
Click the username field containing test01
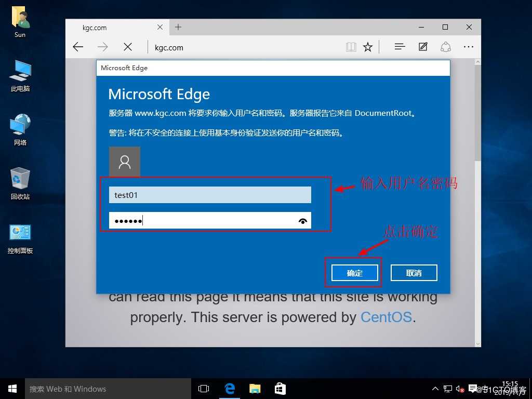click(x=210, y=195)
